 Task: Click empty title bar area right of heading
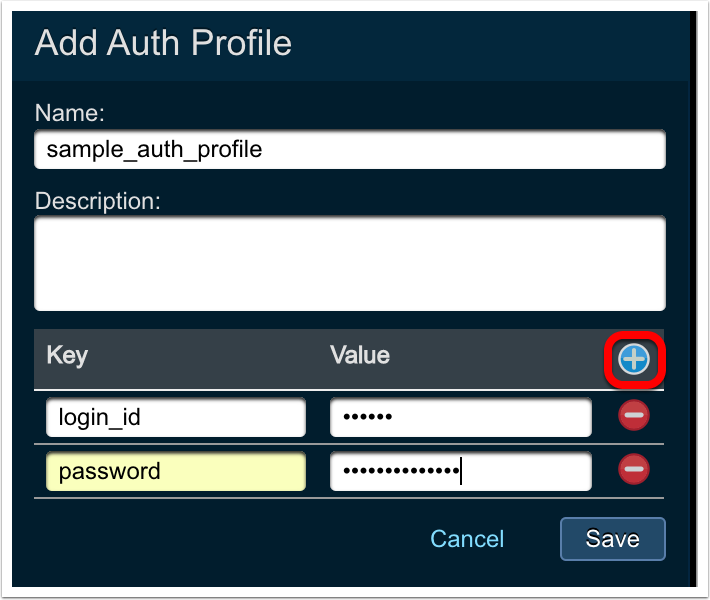coord(500,44)
